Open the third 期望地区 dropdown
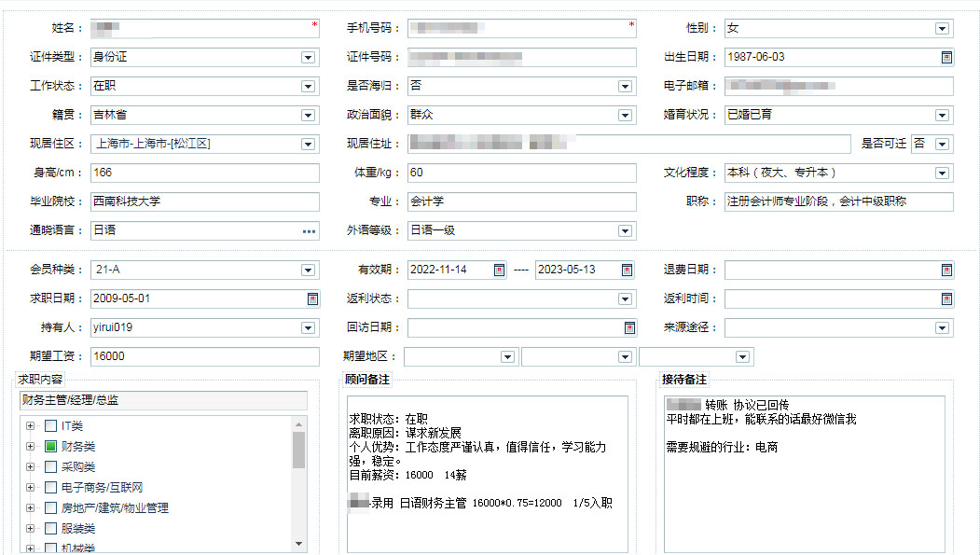Image resolution: width=980 pixels, height=555 pixels. point(742,357)
